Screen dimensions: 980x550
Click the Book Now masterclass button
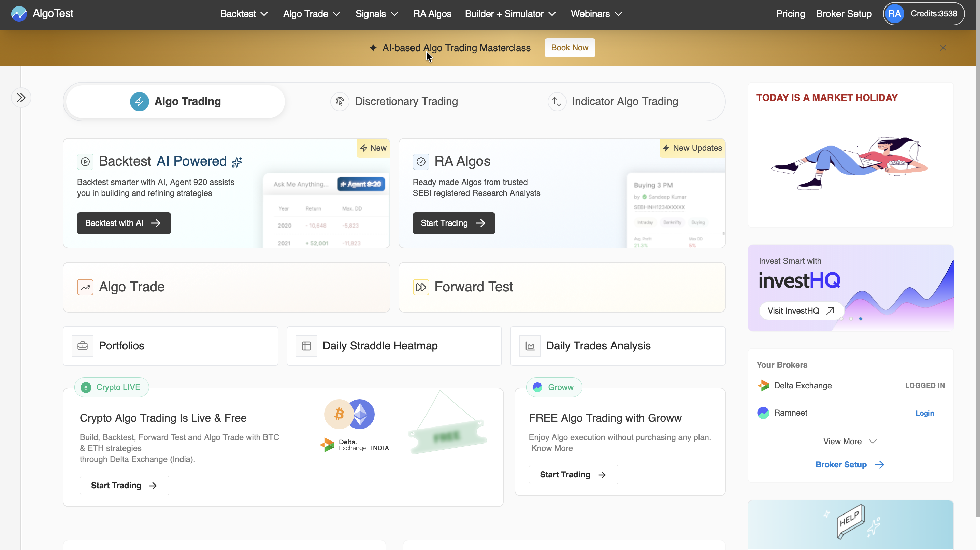(x=570, y=48)
